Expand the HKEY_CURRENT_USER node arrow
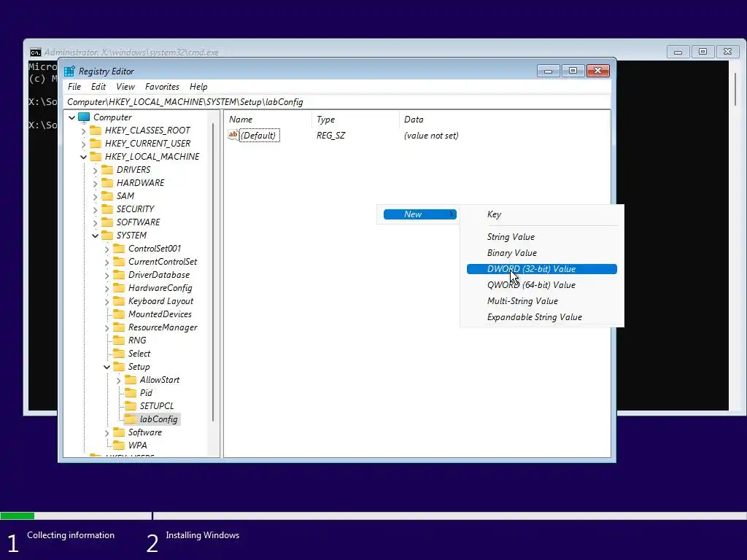This screenshot has width=747, height=560. tap(84, 144)
